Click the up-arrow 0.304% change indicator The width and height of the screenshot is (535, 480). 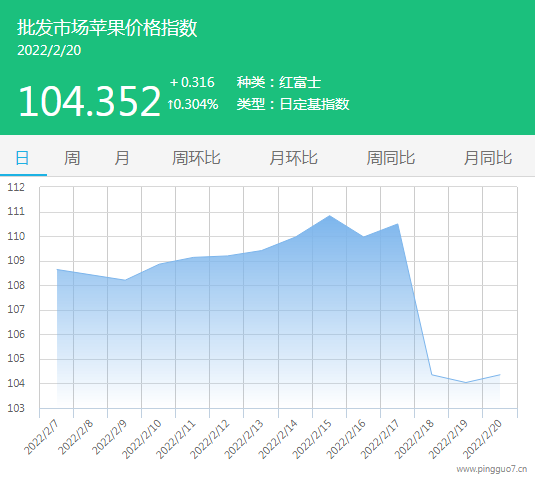193,104
